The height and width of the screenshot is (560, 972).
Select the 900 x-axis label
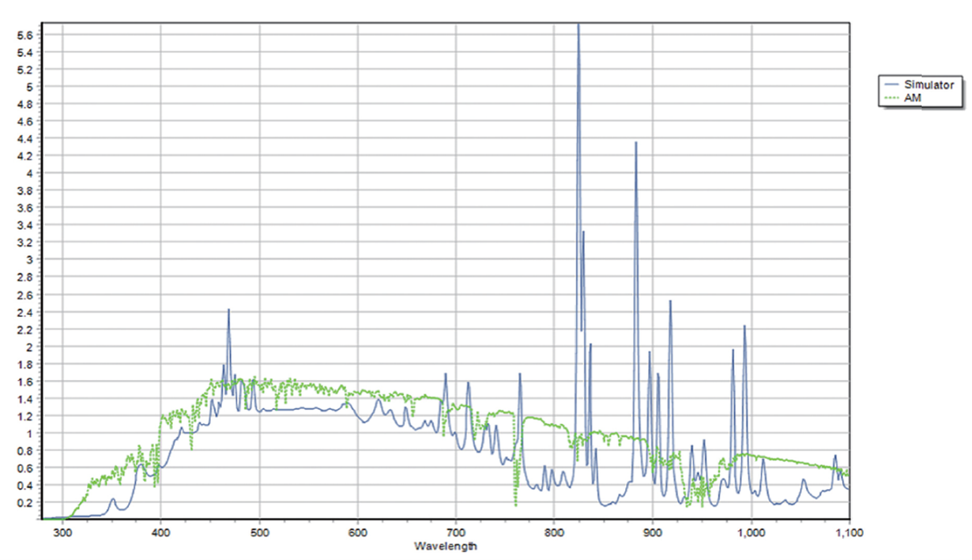tap(653, 533)
